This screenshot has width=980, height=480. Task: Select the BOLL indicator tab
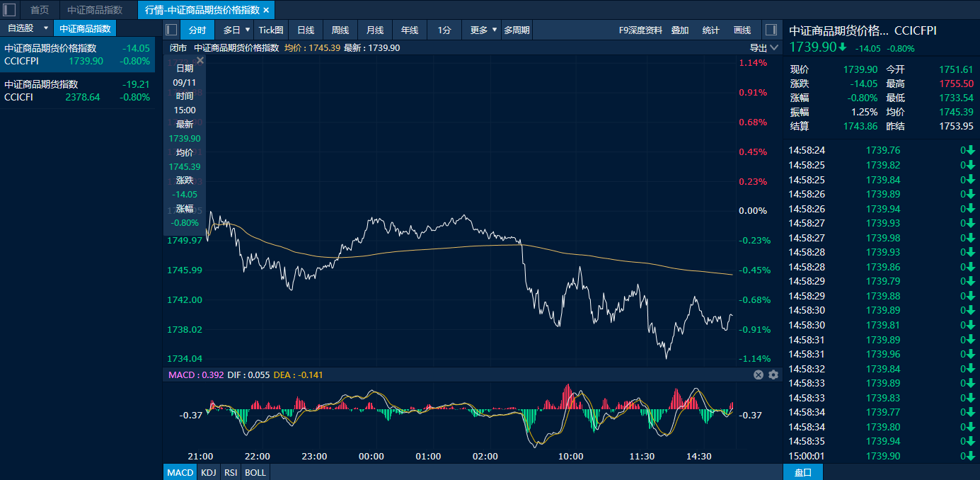(x=255, y=472)
